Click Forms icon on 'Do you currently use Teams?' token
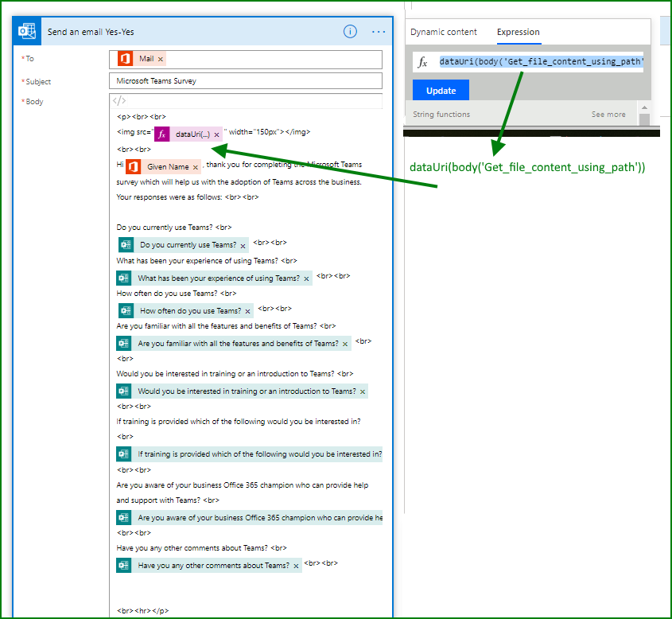Screen dimensions: 672x619 point(126,245)
